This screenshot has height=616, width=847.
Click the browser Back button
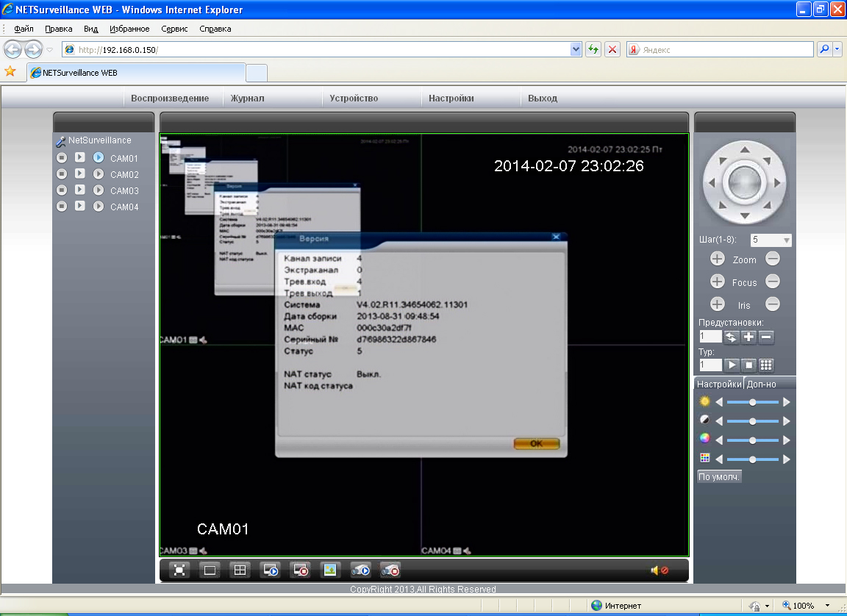[x=13, y=50]
